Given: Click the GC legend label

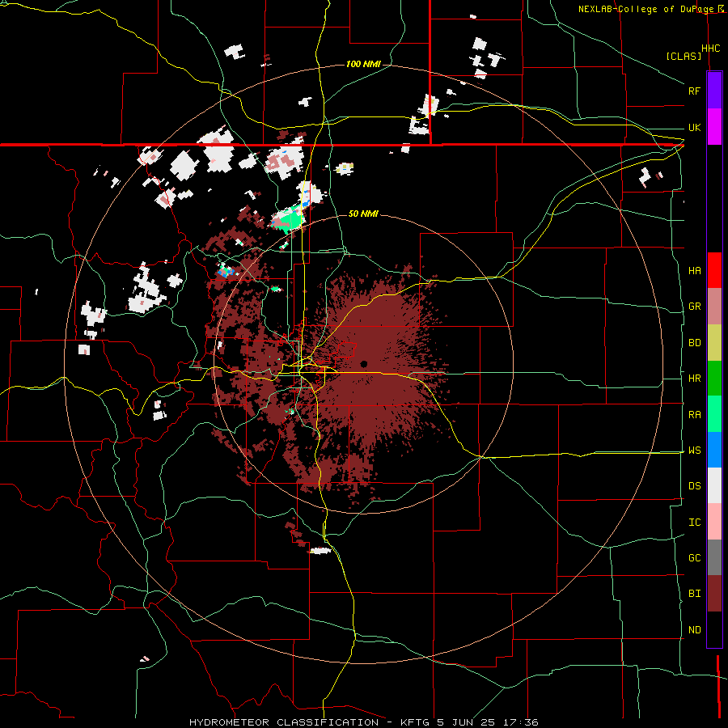Looking at the screenshot, I should 694,558.
